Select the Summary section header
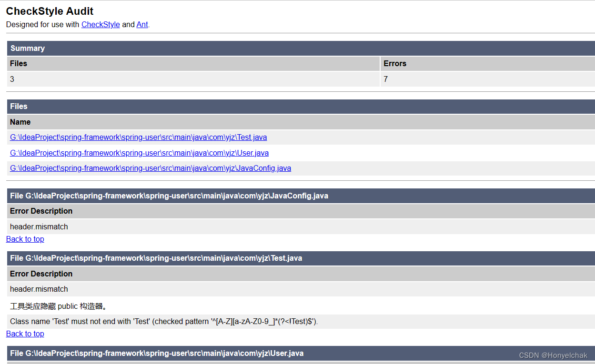 point(28,48)
